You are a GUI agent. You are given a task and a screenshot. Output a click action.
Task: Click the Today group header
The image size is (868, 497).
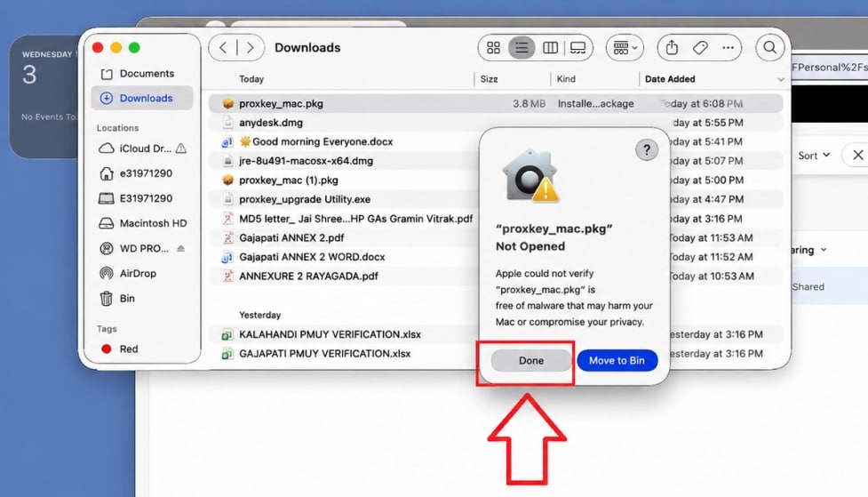251,78
